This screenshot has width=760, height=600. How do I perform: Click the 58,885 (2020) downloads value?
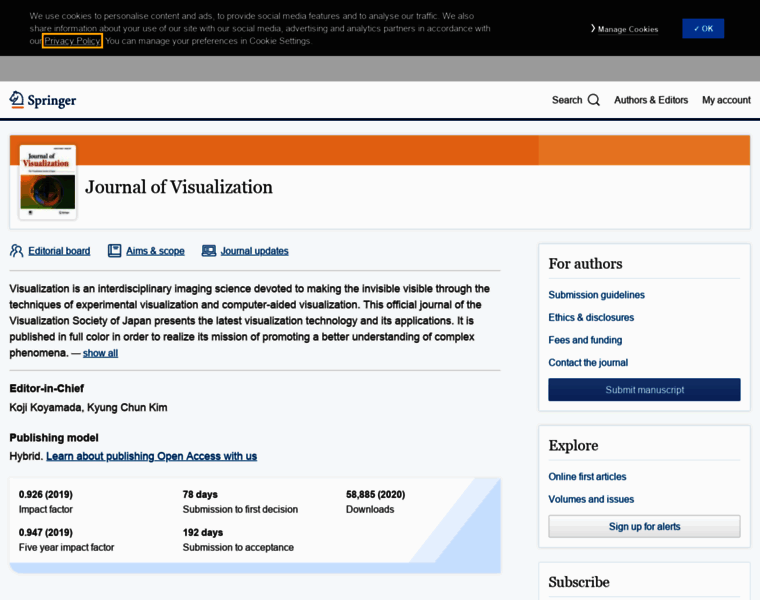click(x=375, y=494)
